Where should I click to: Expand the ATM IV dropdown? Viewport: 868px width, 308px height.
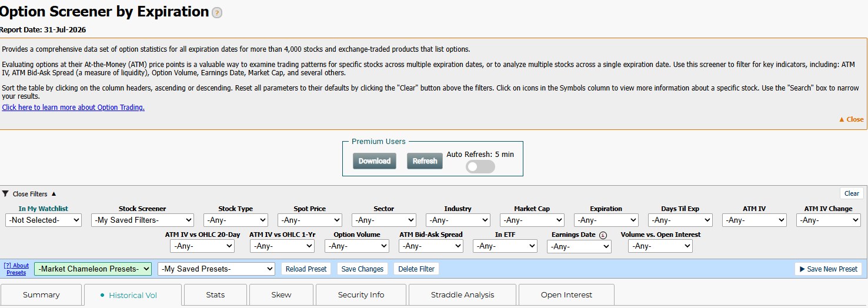pos(755,220)
